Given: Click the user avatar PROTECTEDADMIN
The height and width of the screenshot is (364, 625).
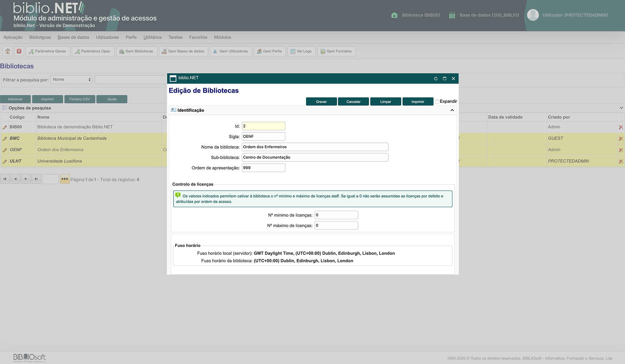Looking at the screenshot, I should (x=533, y=15).
